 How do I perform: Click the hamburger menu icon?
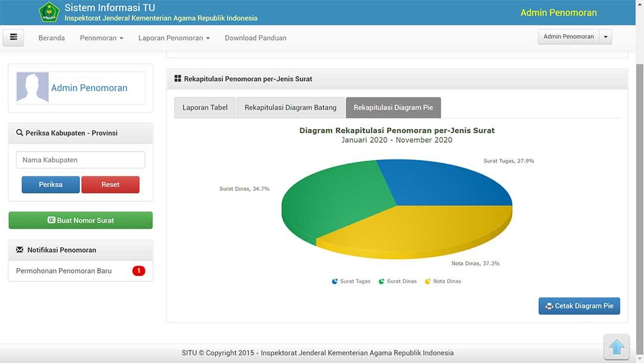point(13,37)
